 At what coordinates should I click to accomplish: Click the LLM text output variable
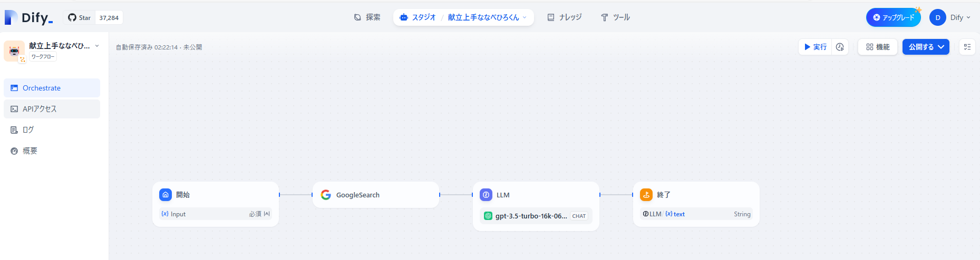point(664,214)
